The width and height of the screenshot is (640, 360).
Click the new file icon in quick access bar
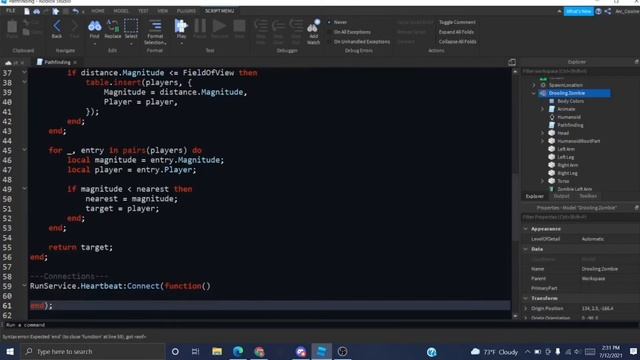coord(27,11)
